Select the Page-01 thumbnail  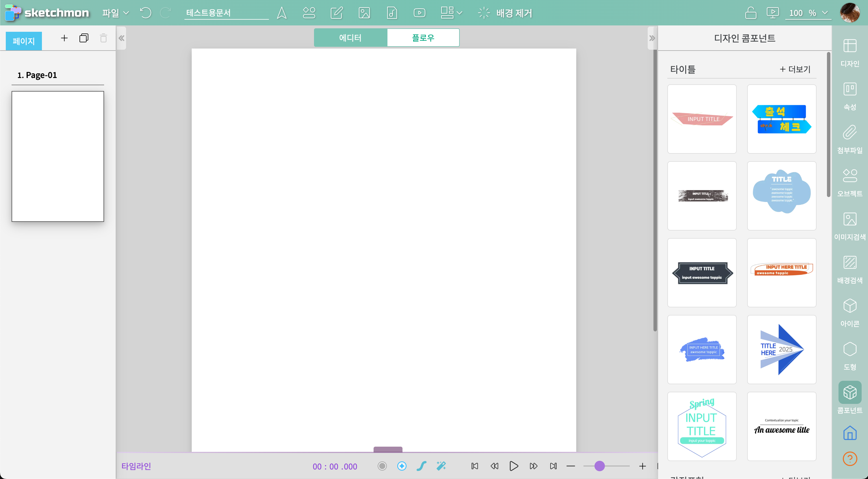(58, 156)
